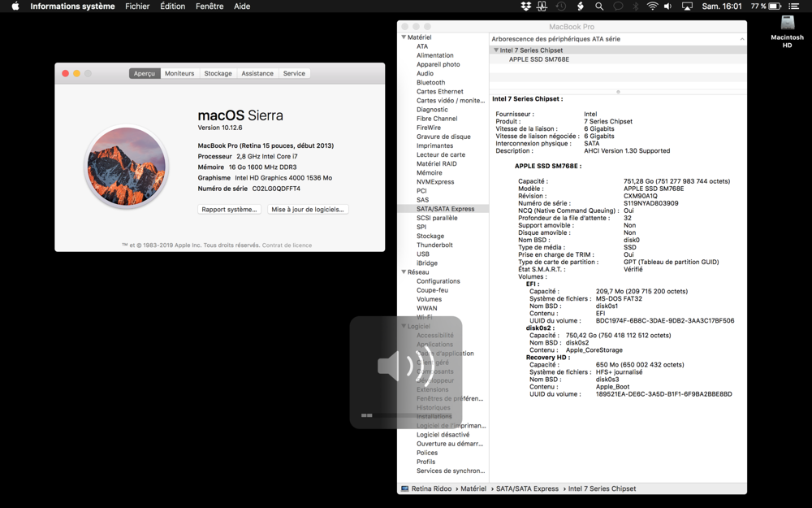
Task: Click Mise à jour de logiciels button
Action: 308,210
